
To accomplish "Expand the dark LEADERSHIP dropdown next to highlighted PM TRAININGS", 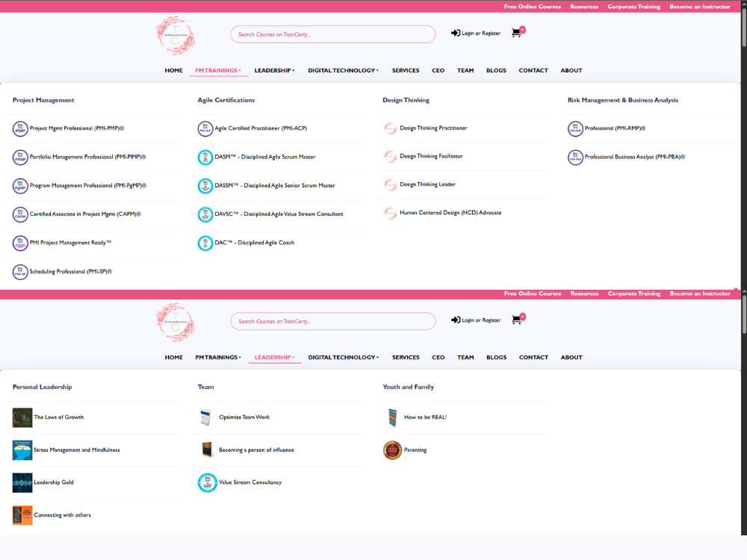I will 274,70.
